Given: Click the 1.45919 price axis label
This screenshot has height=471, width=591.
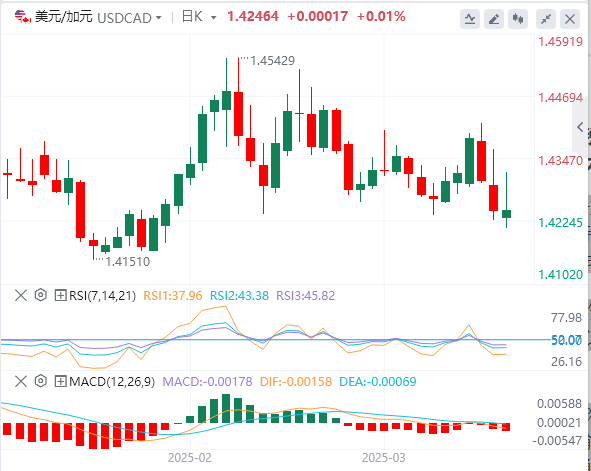Looking at the screenshot, I should 560,42.
